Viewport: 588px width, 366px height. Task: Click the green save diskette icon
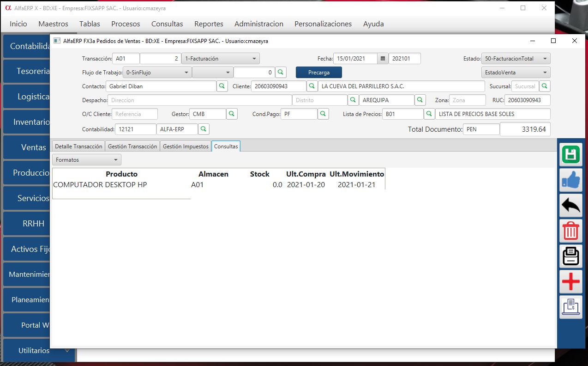pyautogui.click(x=571, y=154)
